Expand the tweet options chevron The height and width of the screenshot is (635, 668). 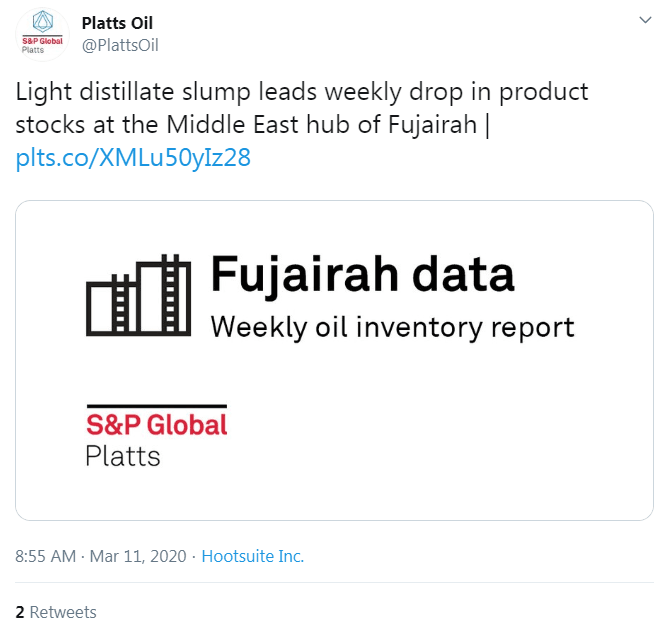[645, 20]
